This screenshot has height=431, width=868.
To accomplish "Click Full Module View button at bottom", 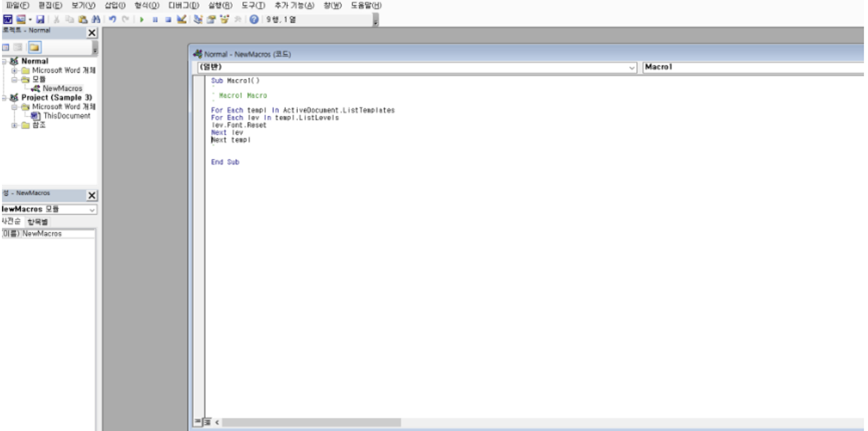I will click(x=207, y=422).
